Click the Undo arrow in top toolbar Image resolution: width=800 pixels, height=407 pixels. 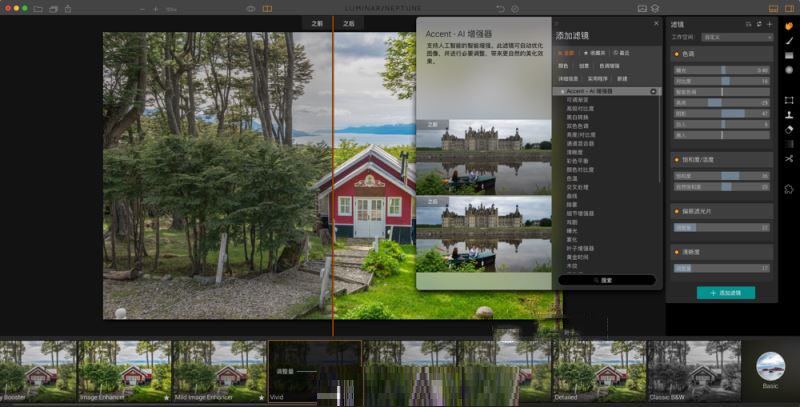pos(500,8)
